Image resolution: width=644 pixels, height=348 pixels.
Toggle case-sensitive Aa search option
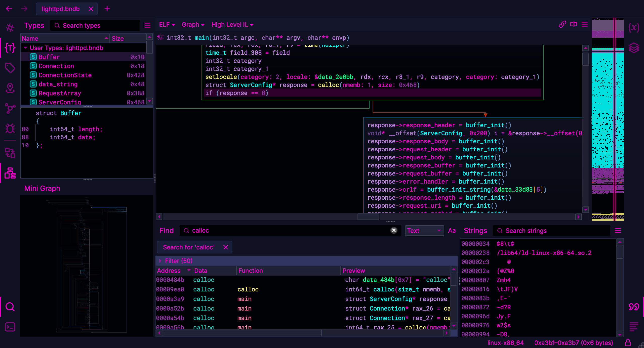[452, 231]
